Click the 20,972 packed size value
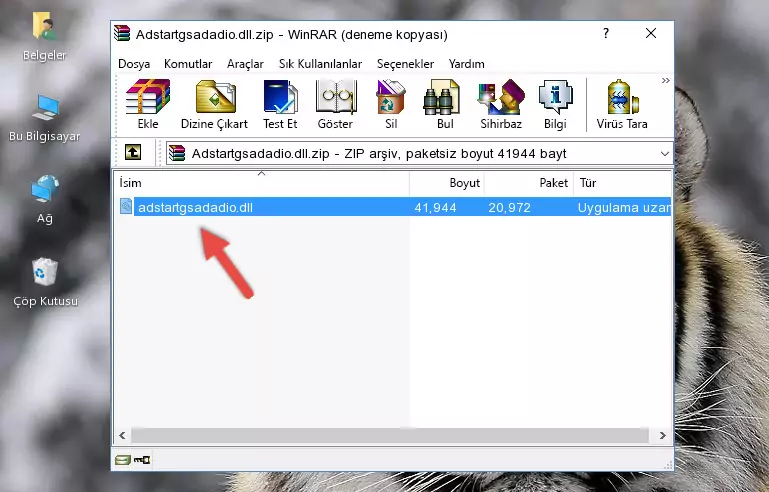This screenshot has height=492, width=769. point(509,207)
